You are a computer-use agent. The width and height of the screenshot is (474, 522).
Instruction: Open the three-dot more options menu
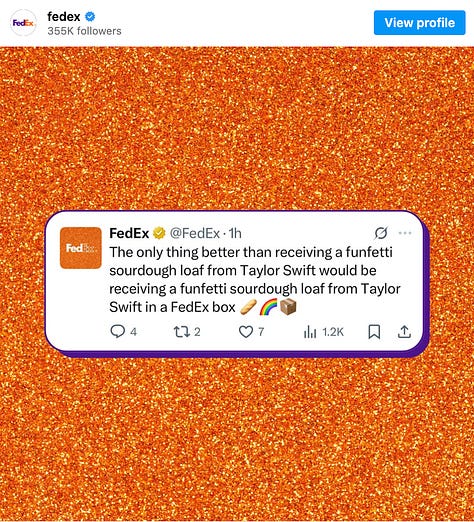pyautogui.click(x=405, y=233)
